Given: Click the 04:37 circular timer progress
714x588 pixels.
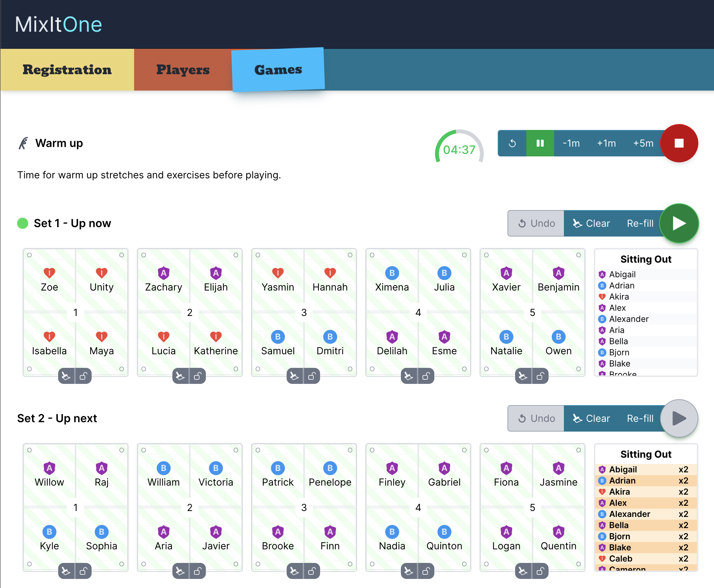Looking at the screenshot, I should pos(459,149).
